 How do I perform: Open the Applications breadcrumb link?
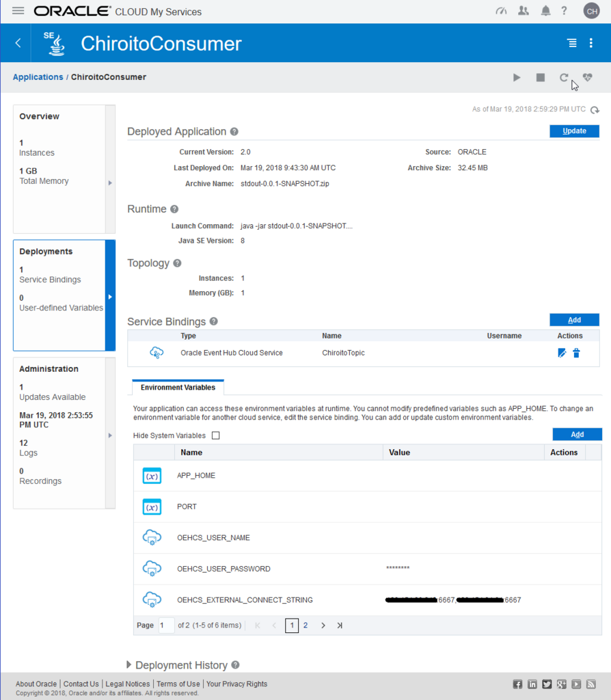point(38,77)
